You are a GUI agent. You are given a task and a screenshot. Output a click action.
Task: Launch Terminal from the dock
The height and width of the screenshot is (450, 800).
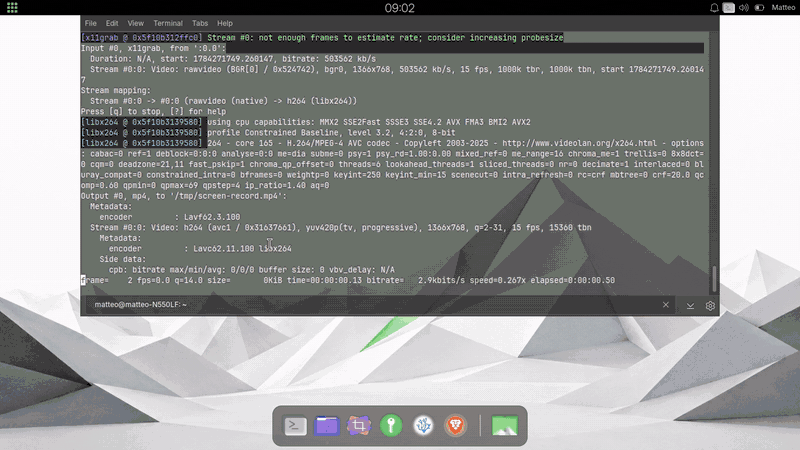[x=295, y=426]
